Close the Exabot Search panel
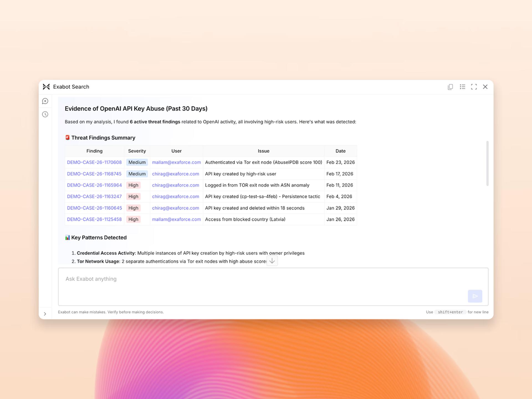 click(485, 87)
